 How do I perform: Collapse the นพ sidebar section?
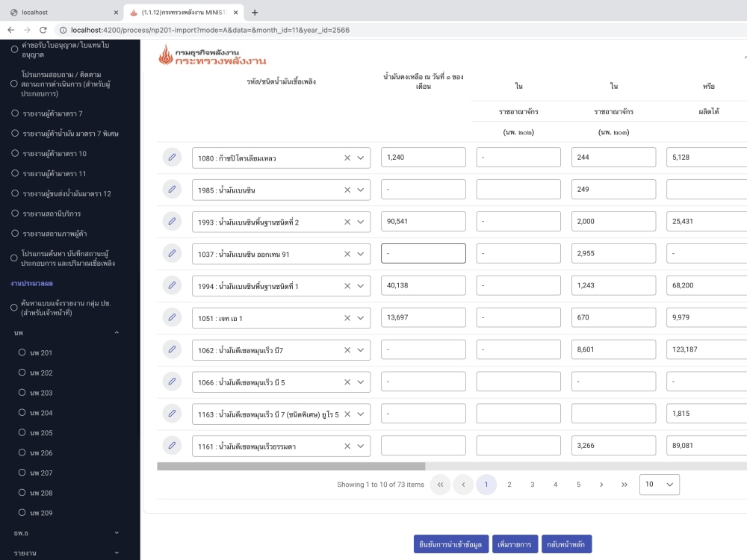coord(117,332)
